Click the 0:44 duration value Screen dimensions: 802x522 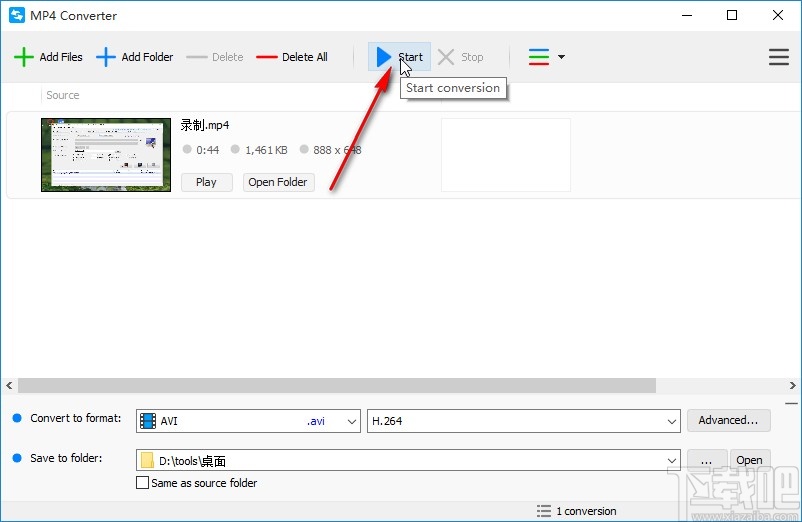[x=208, y=150]
